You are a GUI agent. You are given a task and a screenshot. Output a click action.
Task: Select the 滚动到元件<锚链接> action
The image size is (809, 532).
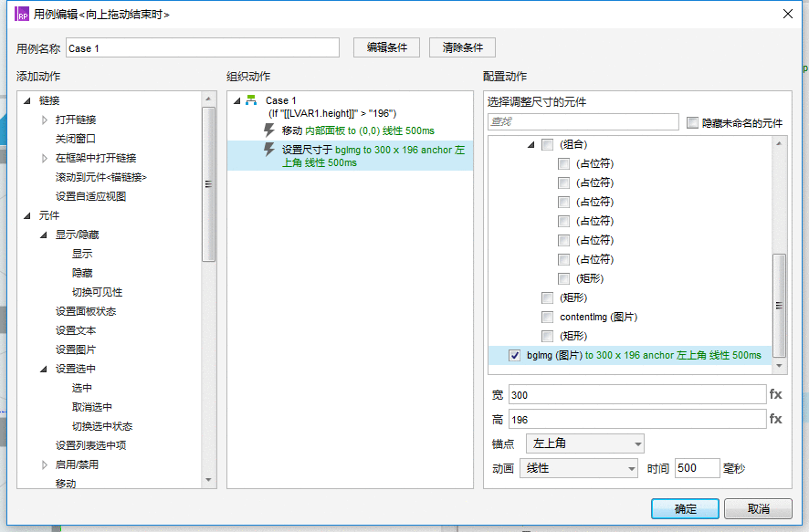coord(101,177)
